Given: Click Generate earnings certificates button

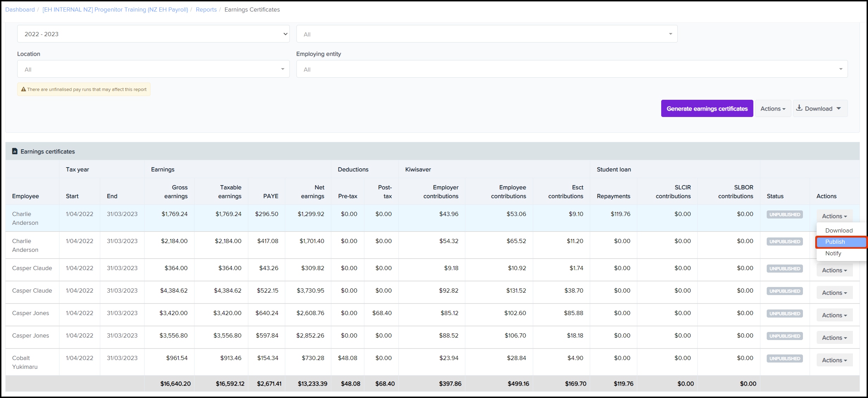Looking at the screenshot, I should [x=707, y=109].
